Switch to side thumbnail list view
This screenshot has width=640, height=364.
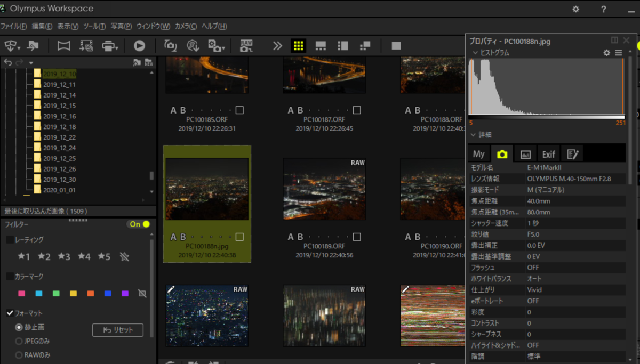coord(343,46)
